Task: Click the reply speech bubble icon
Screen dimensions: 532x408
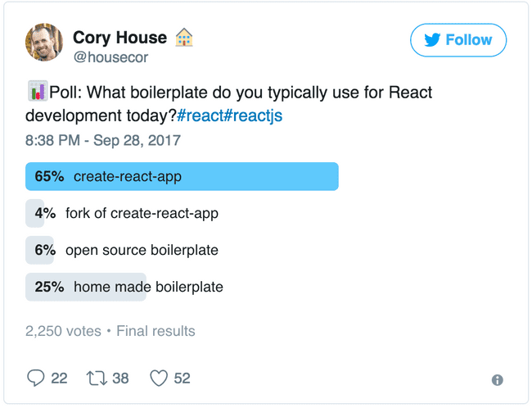Action: click(35, 378)
